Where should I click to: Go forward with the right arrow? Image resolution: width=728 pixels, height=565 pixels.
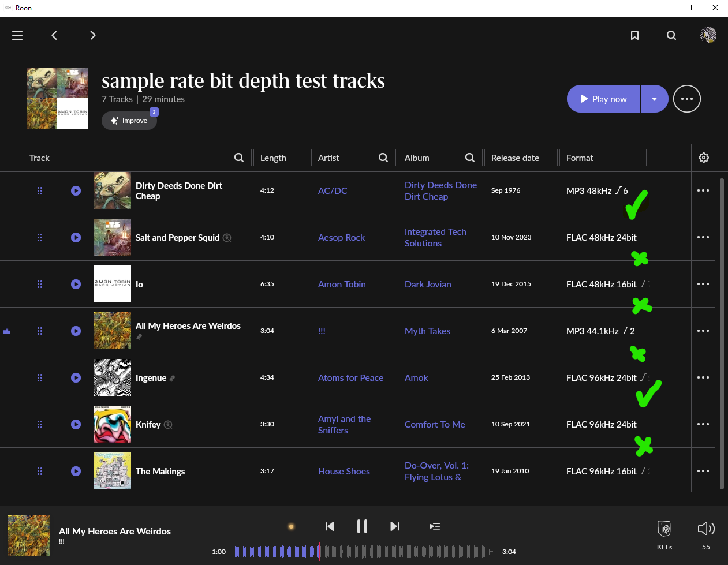click(92, 35)
